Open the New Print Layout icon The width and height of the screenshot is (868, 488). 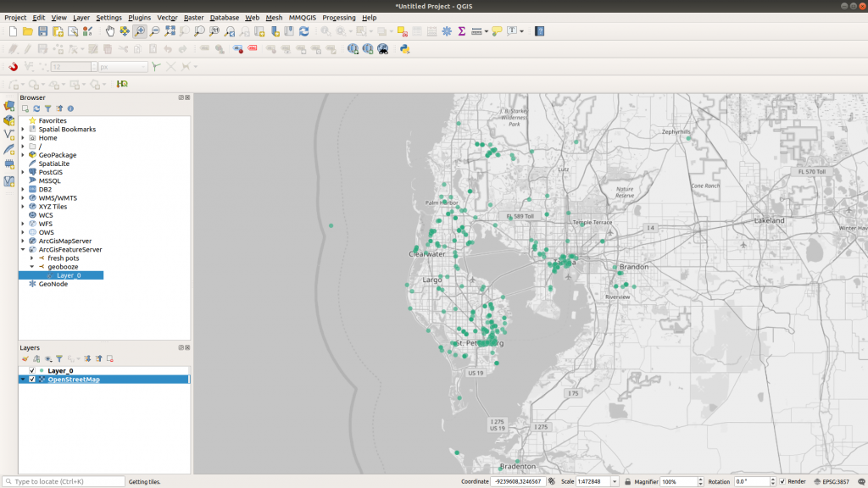point(58,31)
